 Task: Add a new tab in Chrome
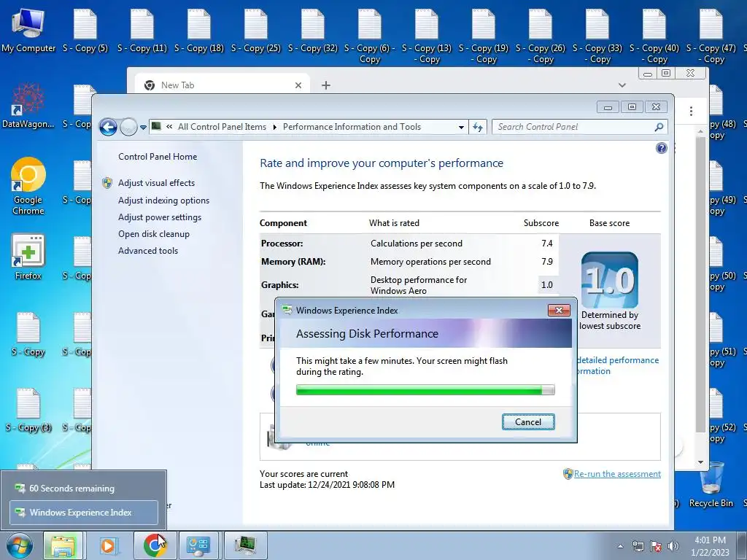(326, 85)
